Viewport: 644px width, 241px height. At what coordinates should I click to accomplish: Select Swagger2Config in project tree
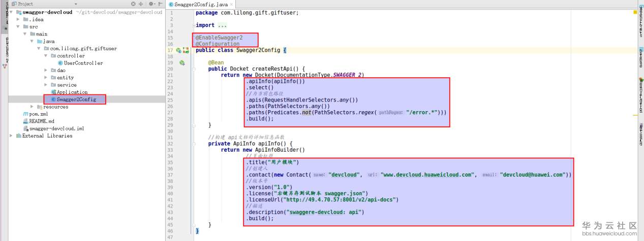click(x=76, y=99)
